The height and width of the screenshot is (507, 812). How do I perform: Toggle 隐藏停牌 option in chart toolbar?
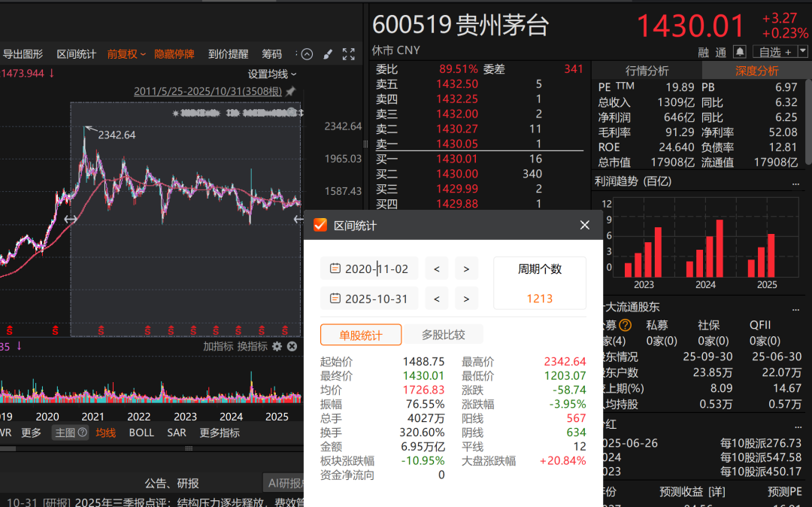point(174,54)
